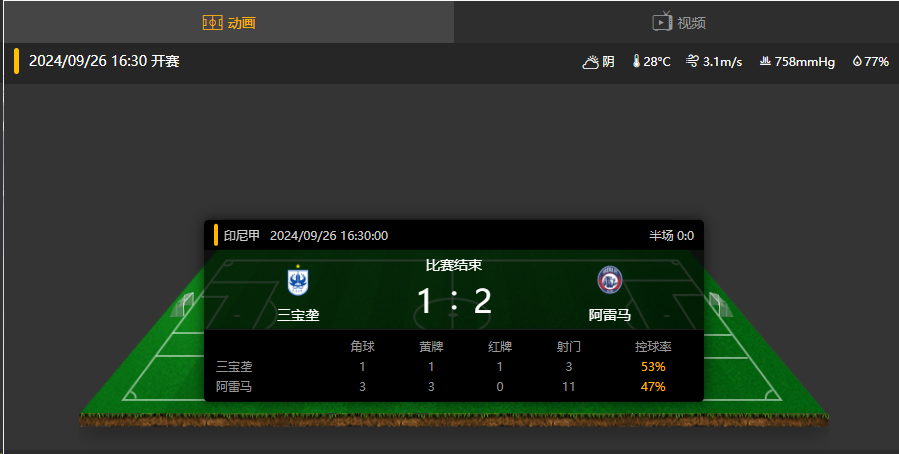Screen dimensions: 899x454
Task: Click the 2024/09/26 16:30 开赛 kickoff text
Action: point(104,61)
